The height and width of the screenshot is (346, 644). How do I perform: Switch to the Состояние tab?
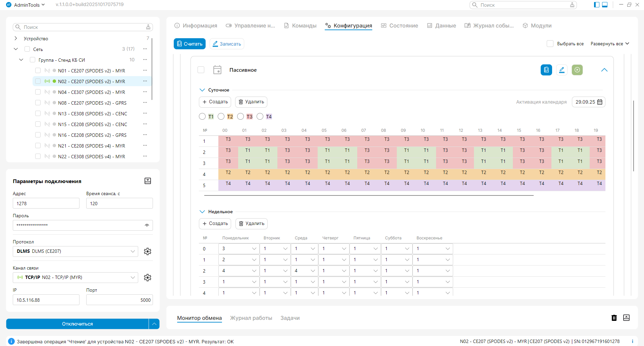[x=399, y=26]
